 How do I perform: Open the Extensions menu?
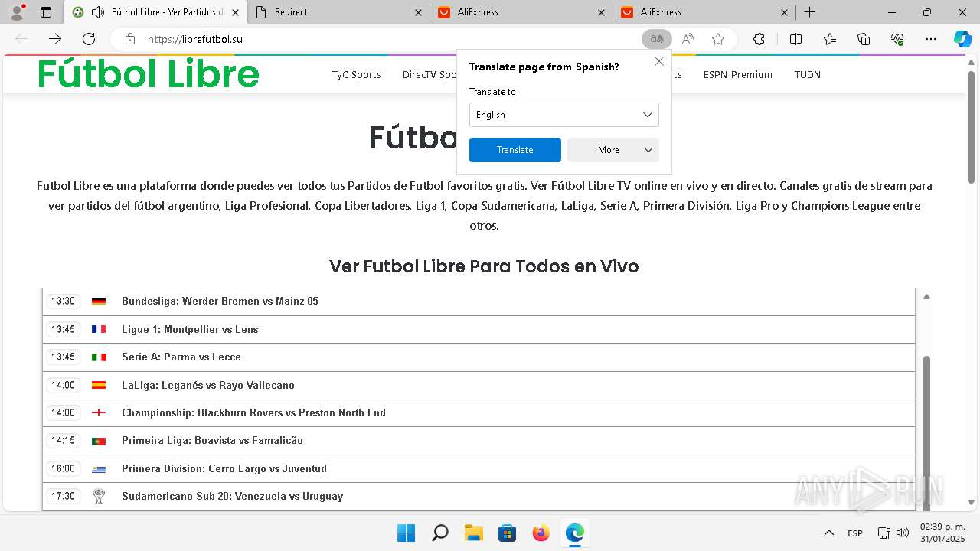pos(759,39)
